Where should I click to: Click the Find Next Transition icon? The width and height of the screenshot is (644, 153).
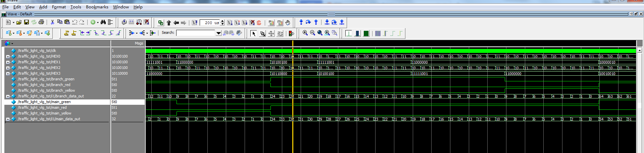pyautogui.click(x=89, y=33)
